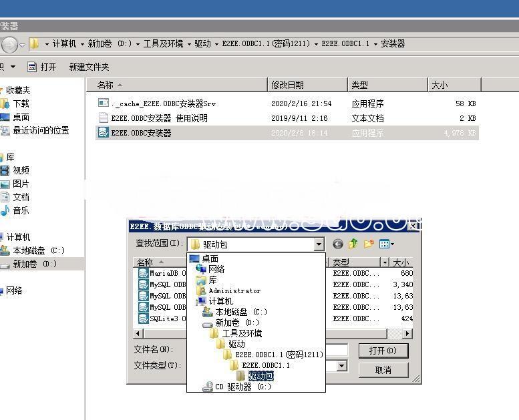This screenshot has height=420, width=519.
Task: Select the E2EE.ODBC安装器 使用说明 text file
Action: (159, 118)
